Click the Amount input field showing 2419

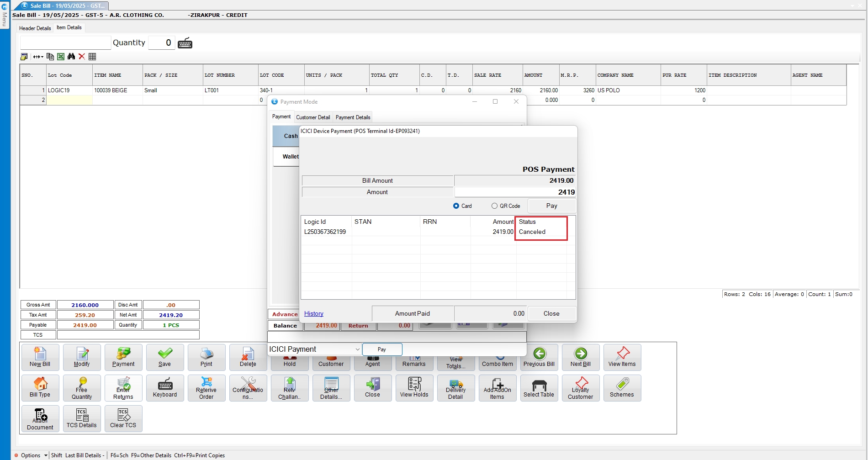point(514,192)
